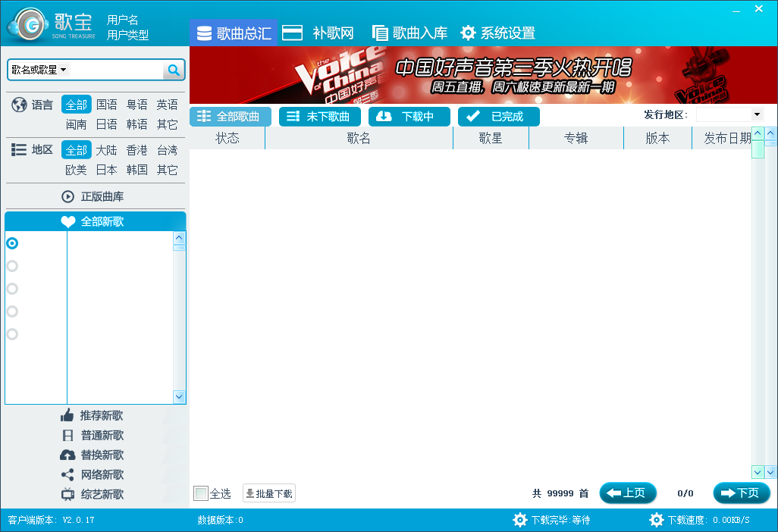Image resolution: width=778 pixels, height=532 pixels.
Task: Click the share icon for 网络新歌
Action: click(x=67, y=474)
